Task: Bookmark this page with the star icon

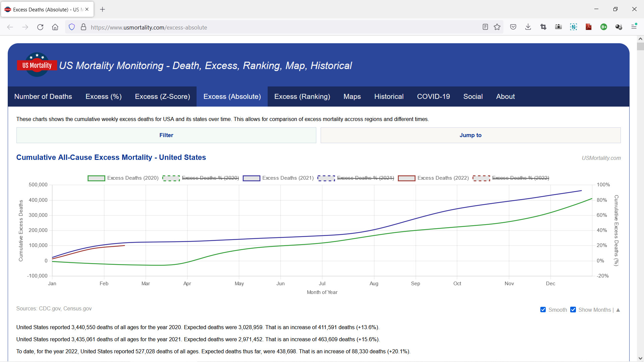Action: (497, 27)
